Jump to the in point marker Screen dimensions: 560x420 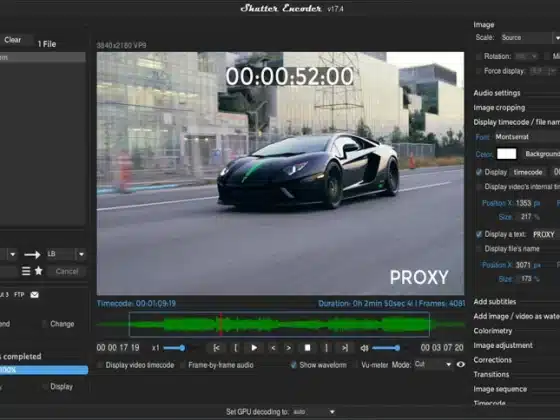coord(216,348)
